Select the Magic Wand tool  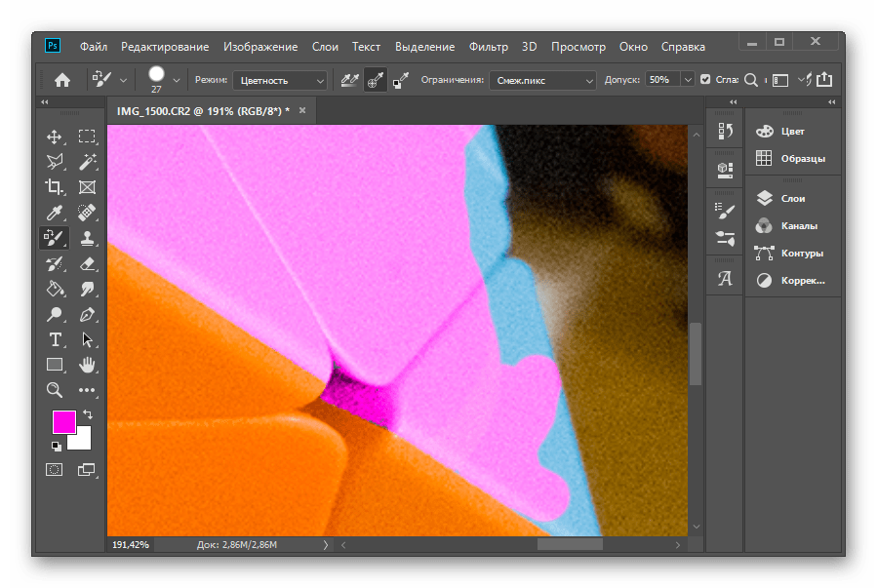point(87,162)
